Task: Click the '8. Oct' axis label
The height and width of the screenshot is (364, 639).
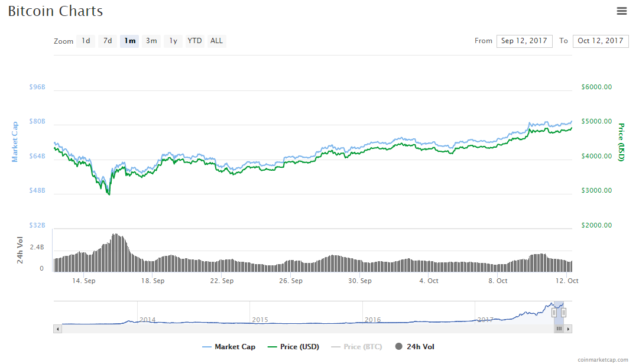Action: coord(498,281)
